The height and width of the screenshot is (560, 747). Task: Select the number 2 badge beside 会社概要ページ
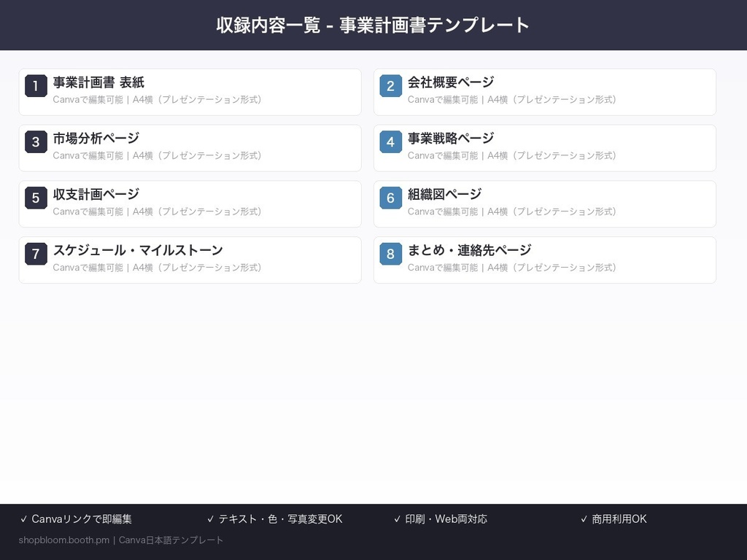point(390,86)
